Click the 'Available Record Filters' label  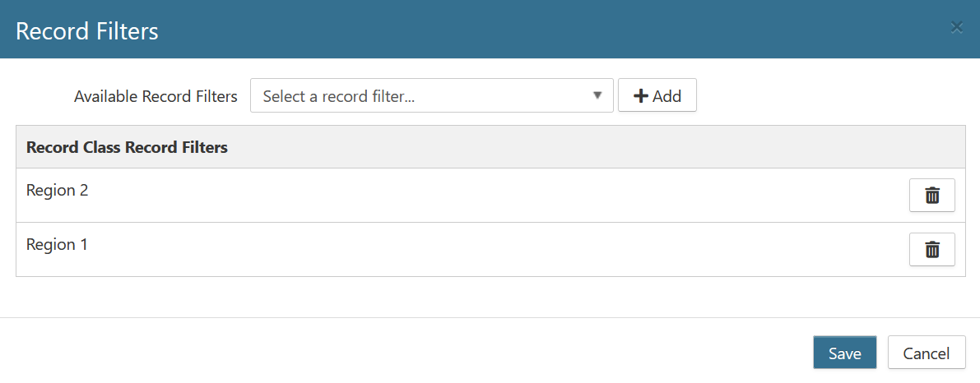coord(156,96)
